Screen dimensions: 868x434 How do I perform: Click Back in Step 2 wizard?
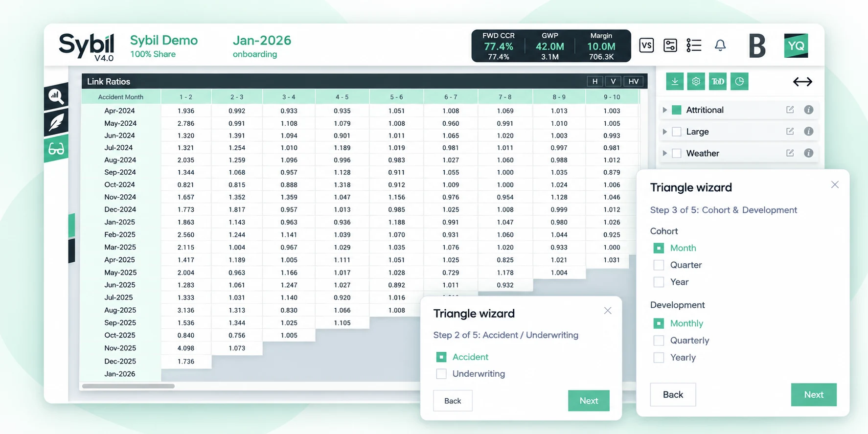[453, 401]
